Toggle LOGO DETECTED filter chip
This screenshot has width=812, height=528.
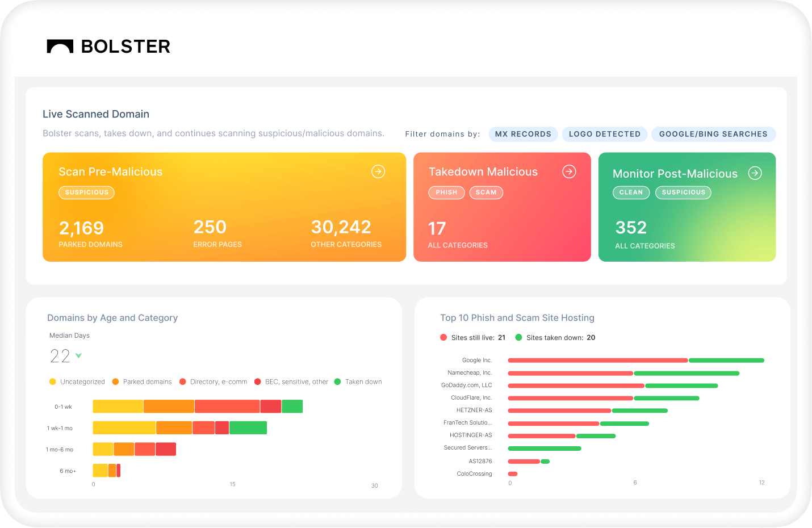click(604, 134)
